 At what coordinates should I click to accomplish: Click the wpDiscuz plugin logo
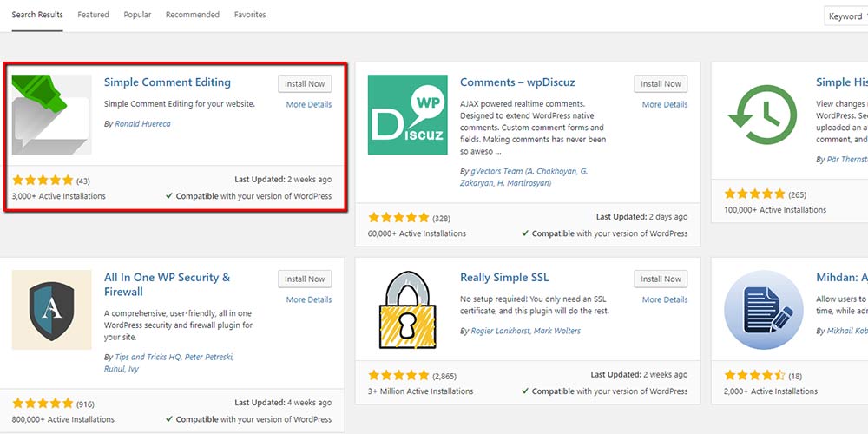[x=407, y=115]
